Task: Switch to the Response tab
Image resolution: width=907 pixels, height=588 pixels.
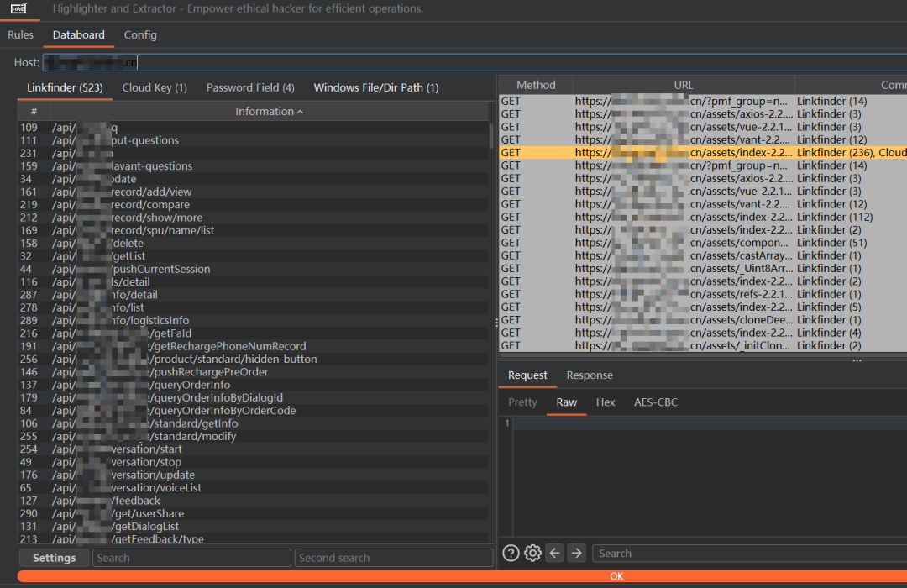Action: click(x=590, y=375)
